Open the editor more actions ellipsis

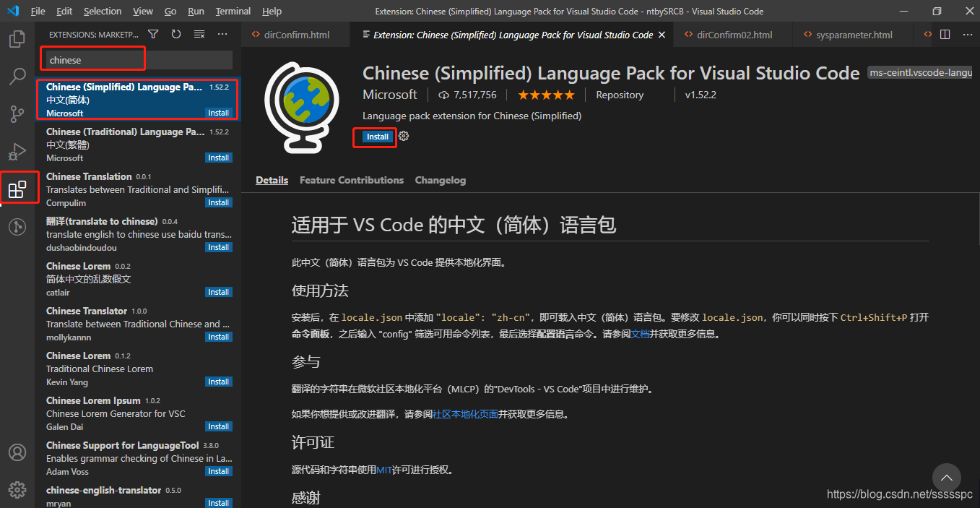pos(966,34)
